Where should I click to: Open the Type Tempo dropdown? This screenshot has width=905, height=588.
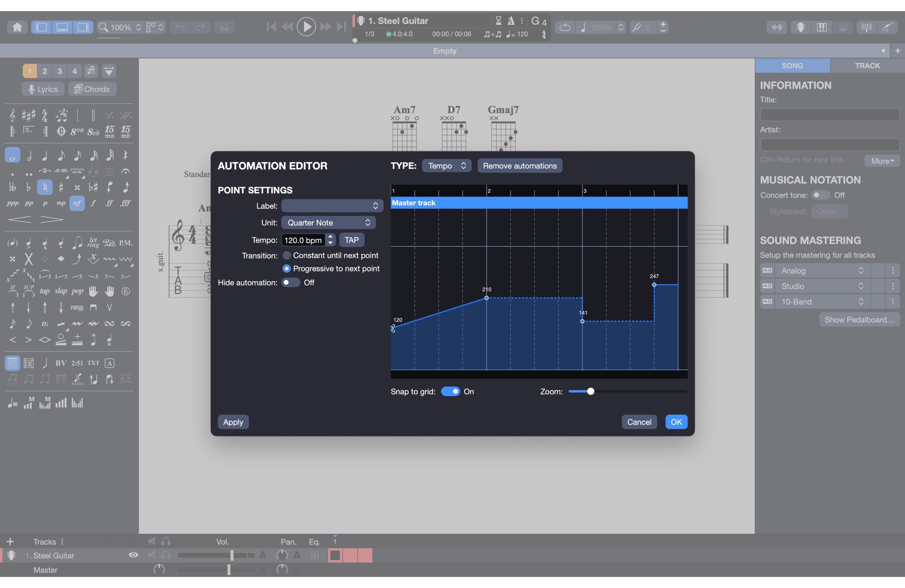pyautogui.click(x=446, y=166)
